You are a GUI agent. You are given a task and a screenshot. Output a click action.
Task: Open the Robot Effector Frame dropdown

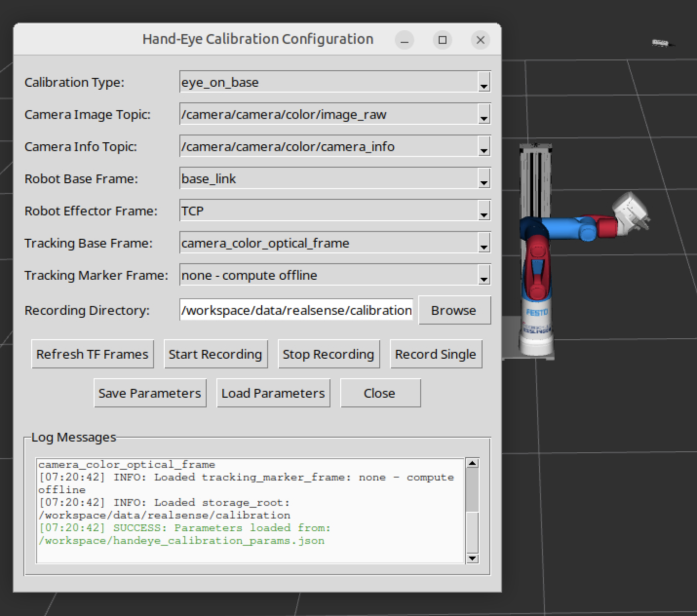[483, 211]
